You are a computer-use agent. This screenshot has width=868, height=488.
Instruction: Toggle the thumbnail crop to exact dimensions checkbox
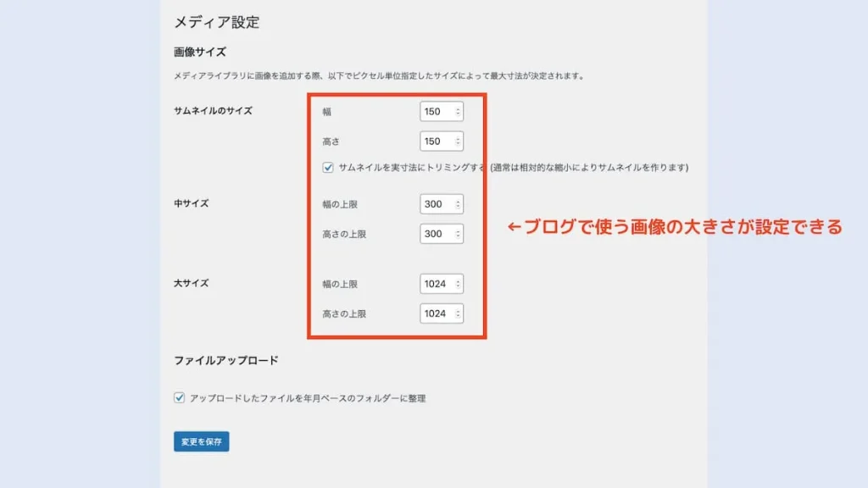(x=328, y=168)
